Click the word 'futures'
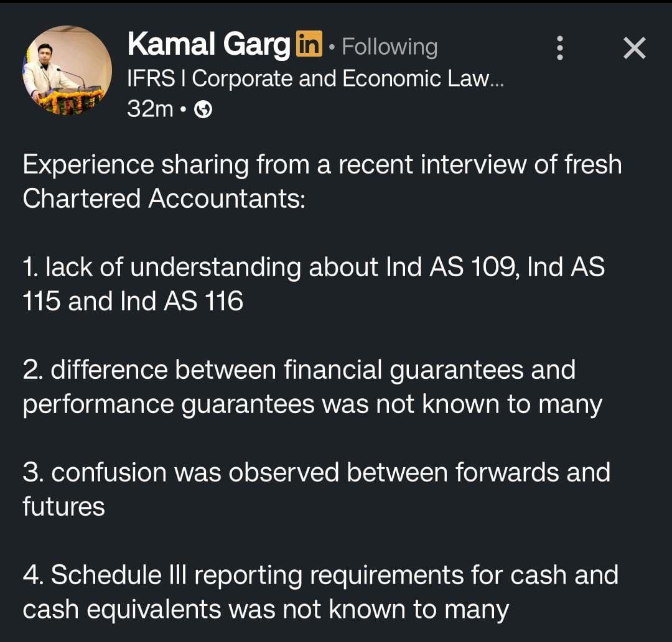672x642 pixels. pos(63,506)
